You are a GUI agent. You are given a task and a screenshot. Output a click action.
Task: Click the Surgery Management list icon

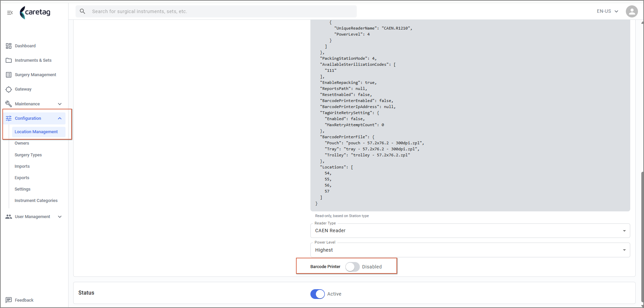pos(9,75)
